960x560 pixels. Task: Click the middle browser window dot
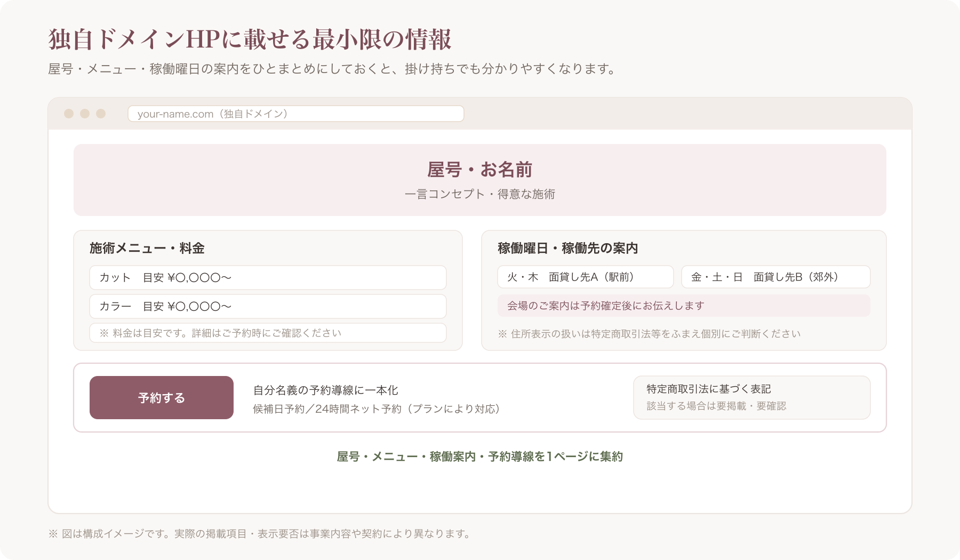(85, 114)
